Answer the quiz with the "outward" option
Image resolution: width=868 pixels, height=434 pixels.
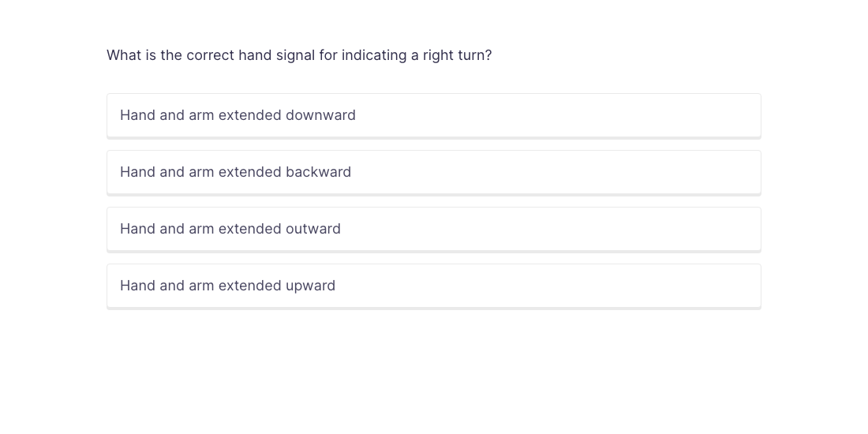click(433, 229)
